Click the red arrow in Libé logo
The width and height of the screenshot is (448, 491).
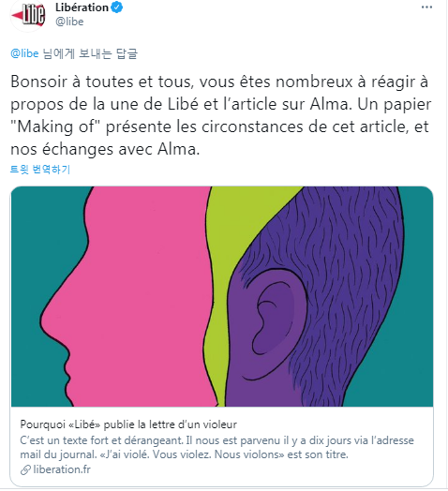(x=18, y=15)
